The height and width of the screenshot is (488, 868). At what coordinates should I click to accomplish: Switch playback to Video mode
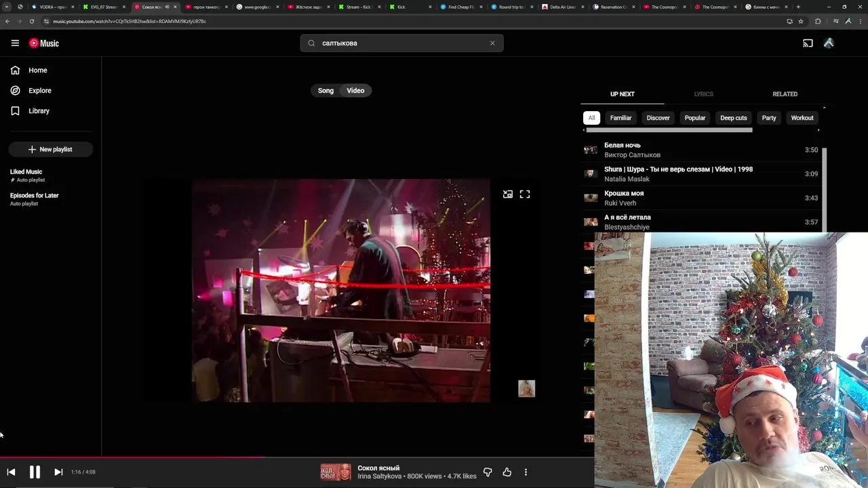coord(355,90)
